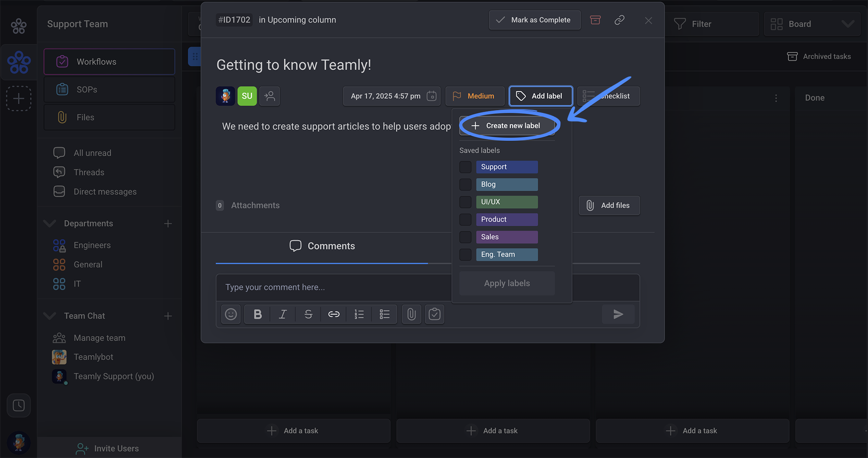868x458 pixels.
Task: Open Archived tasks
Action: pos(819,56)
